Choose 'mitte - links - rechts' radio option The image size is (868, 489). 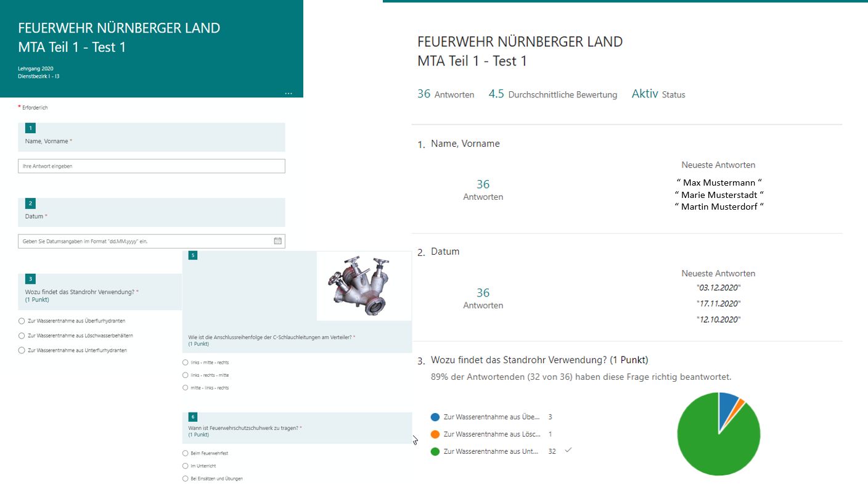(186, 388)
